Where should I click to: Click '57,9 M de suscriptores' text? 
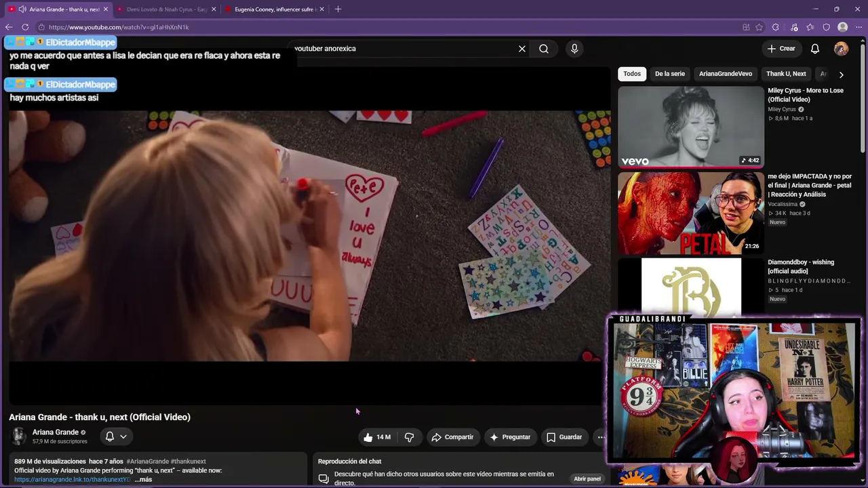[60, 442]
